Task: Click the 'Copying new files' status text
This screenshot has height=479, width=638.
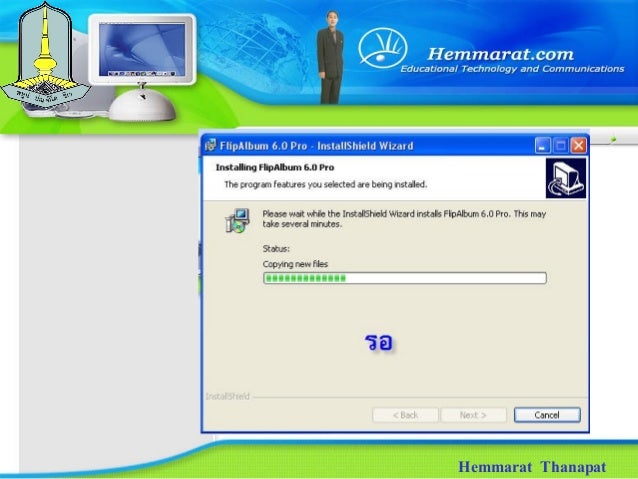Action: tap(295, 264)
